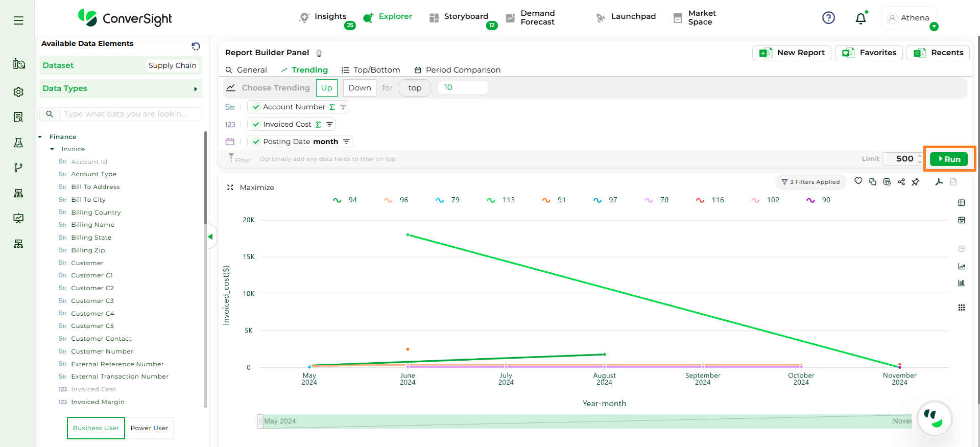Click the heart favorite icon above chart
The width and height of the screenshot is (980, 447).
coord(858,181)
